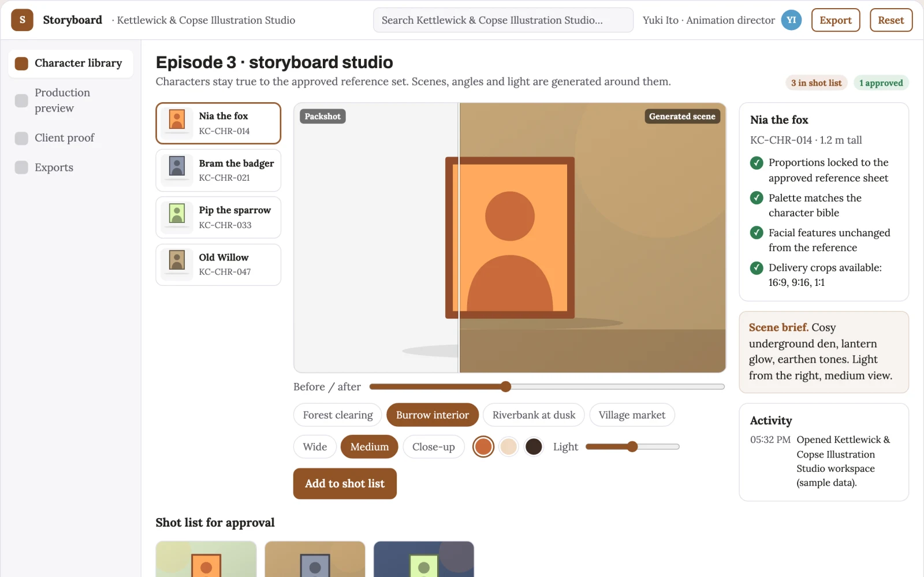Open the fox shot thumbnail in shot list
Viewport: 924px width, 577px height.
pyautogui.click(x=206, y=559)
